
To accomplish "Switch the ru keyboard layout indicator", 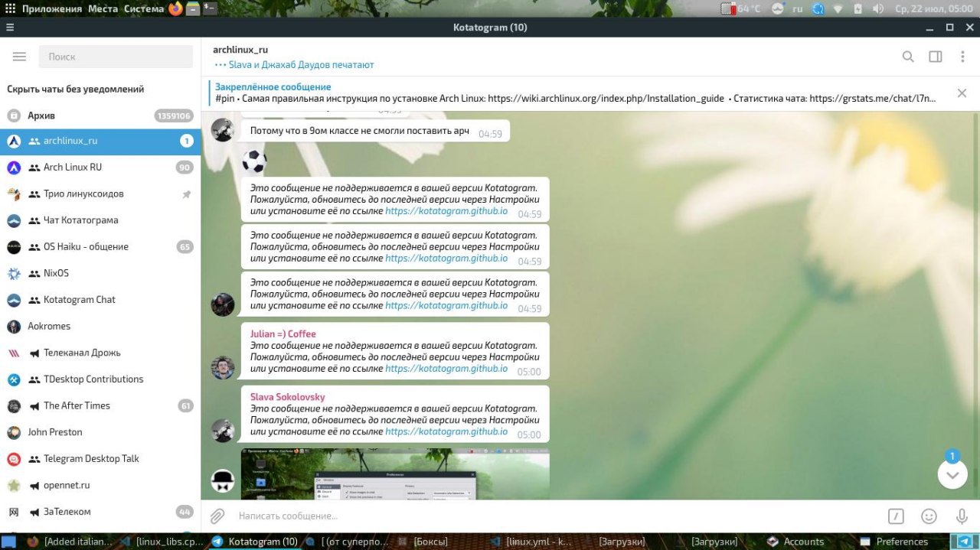I will 797,8.
